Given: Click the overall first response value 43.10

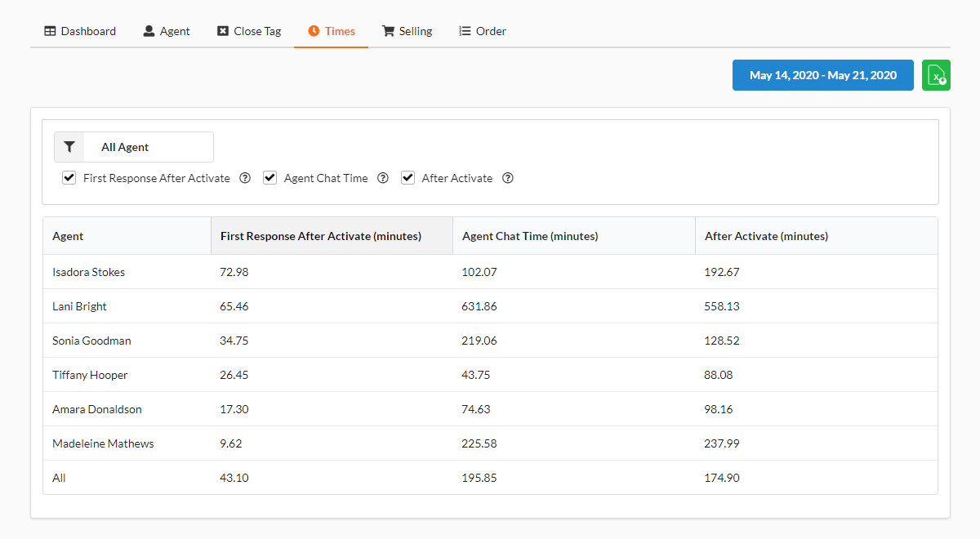Looking at the screenshot, I should pyautogui.click(x=234, y=478).
